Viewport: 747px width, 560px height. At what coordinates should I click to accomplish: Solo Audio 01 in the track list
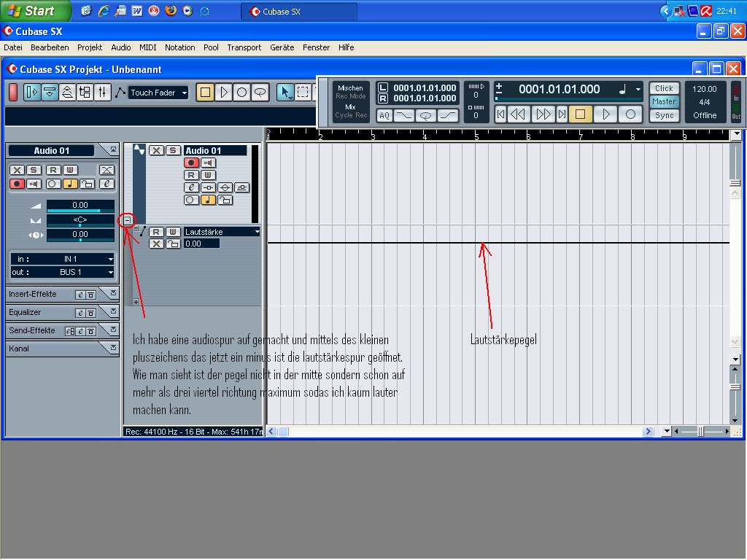click(173, 150)
